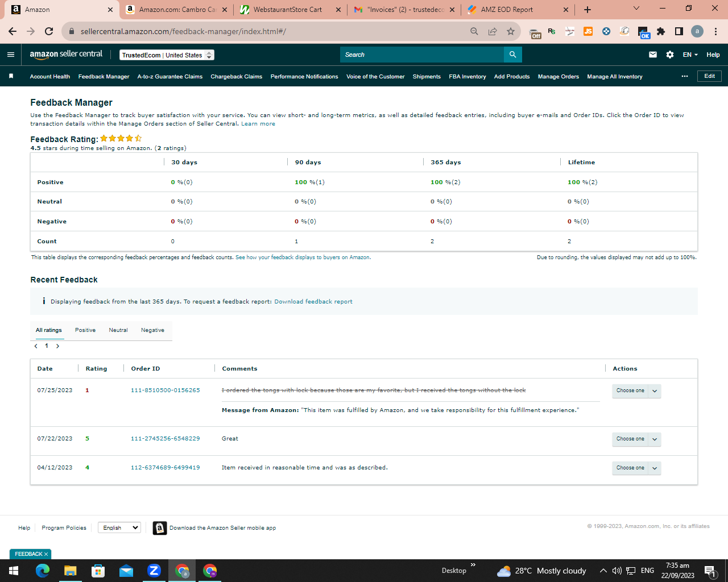Click Desktop toolbar label in taskbar
This screenshot has height=582, width=728.
coord(454,571)
